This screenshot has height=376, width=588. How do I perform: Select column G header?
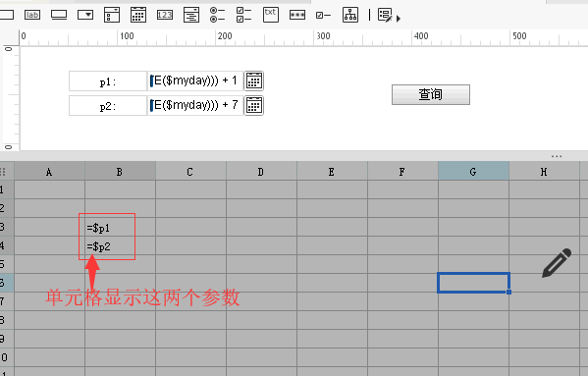(x=473, y=172)
